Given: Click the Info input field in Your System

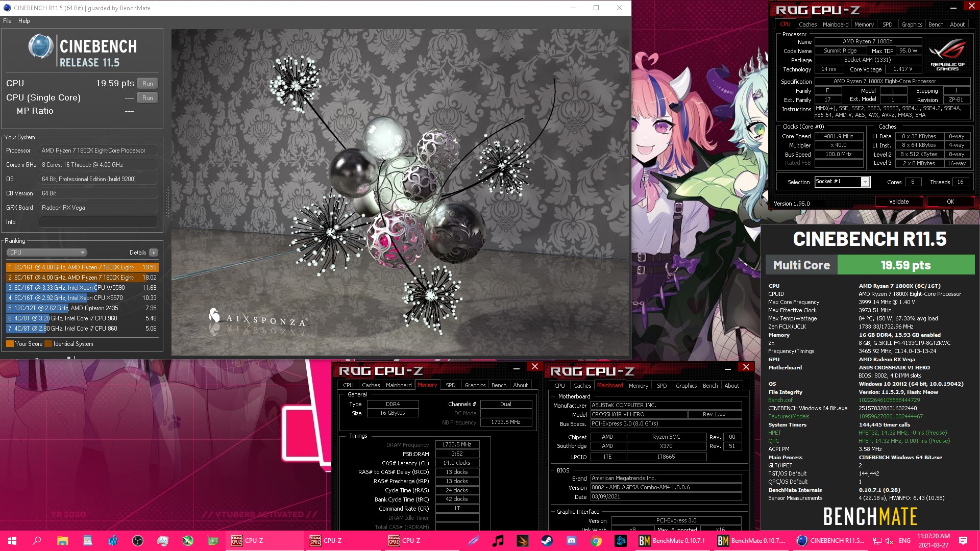Looking at the screenshot, I should (x=98, y=222).
